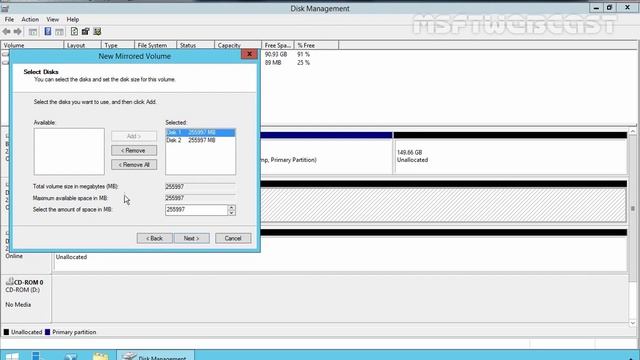This screenshot has height=360, width=640.
Task: Toggle the Action Pane toolbar icon
Action: [x=60, y=31]
